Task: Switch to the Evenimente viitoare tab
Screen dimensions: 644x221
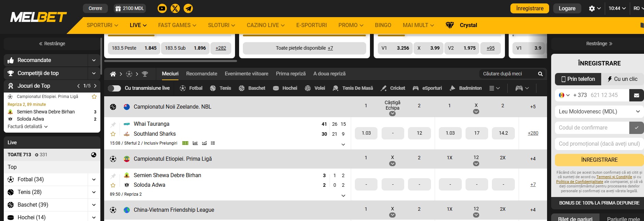Action: (x=246, y=74)
